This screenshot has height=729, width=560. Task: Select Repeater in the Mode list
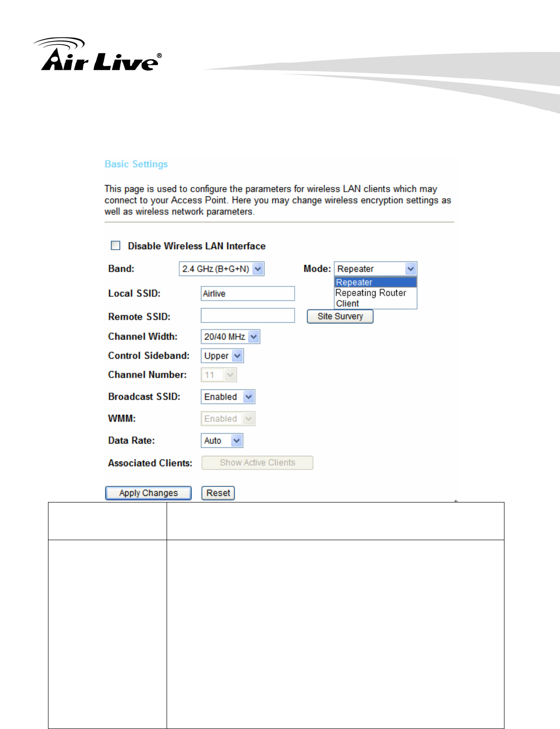tap(376, 282)
